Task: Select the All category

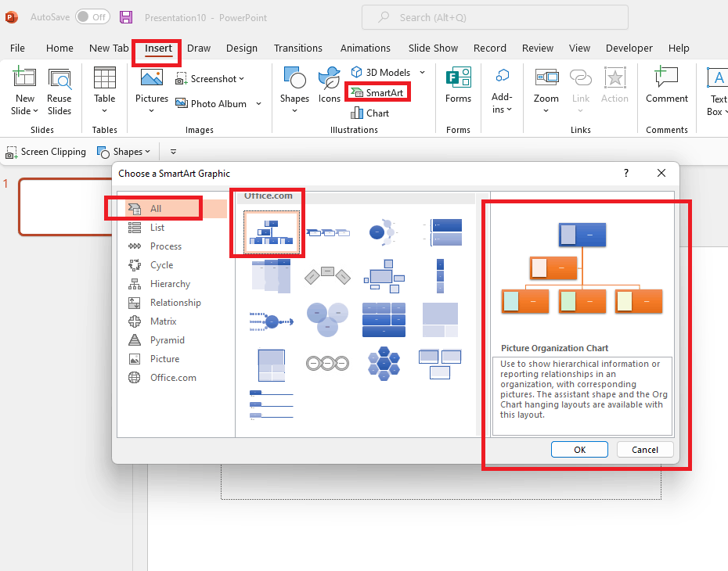Action: pos(176,209)
